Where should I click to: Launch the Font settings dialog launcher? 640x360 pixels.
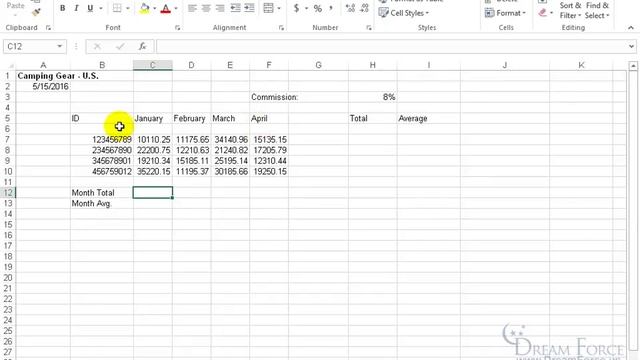click(x=178, y=28)
